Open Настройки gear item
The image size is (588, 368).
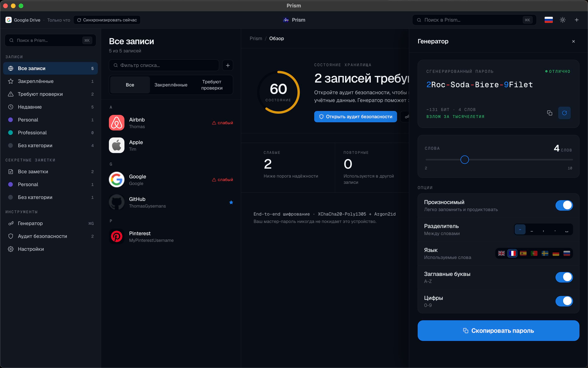[x=50, y=249]
